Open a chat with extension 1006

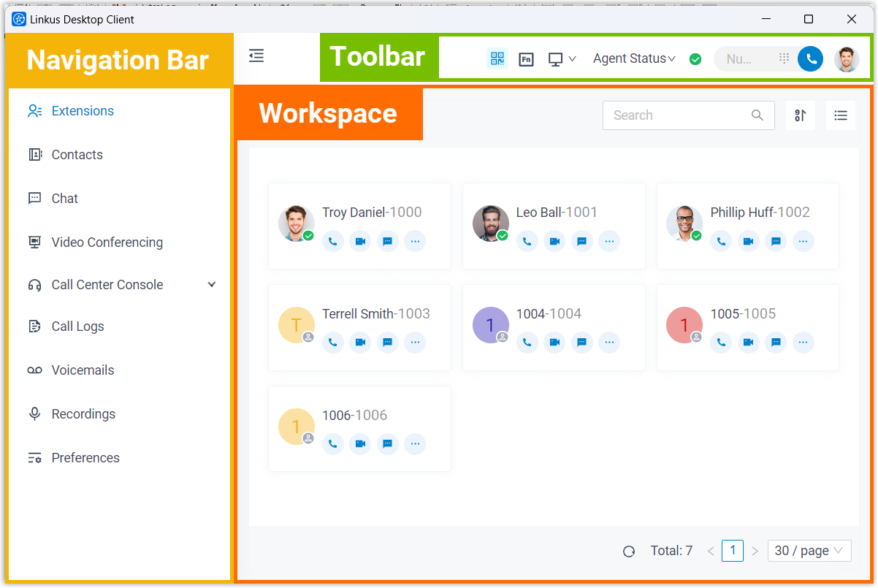(388, 443)
